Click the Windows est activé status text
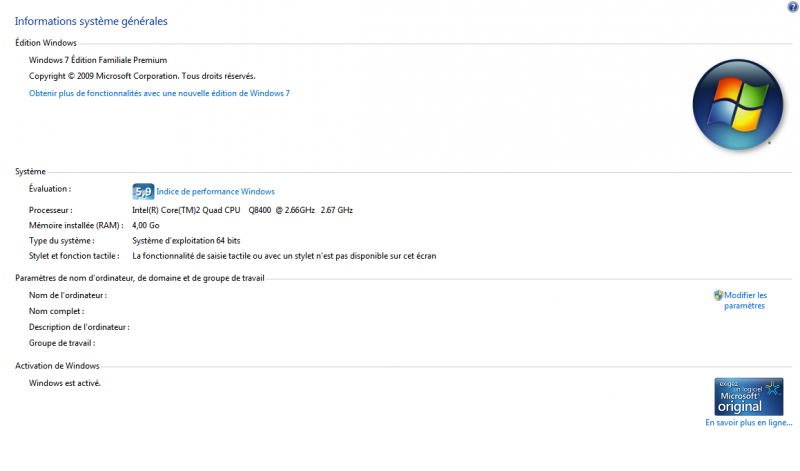800x471 pixels. click(x=65, y=383)
